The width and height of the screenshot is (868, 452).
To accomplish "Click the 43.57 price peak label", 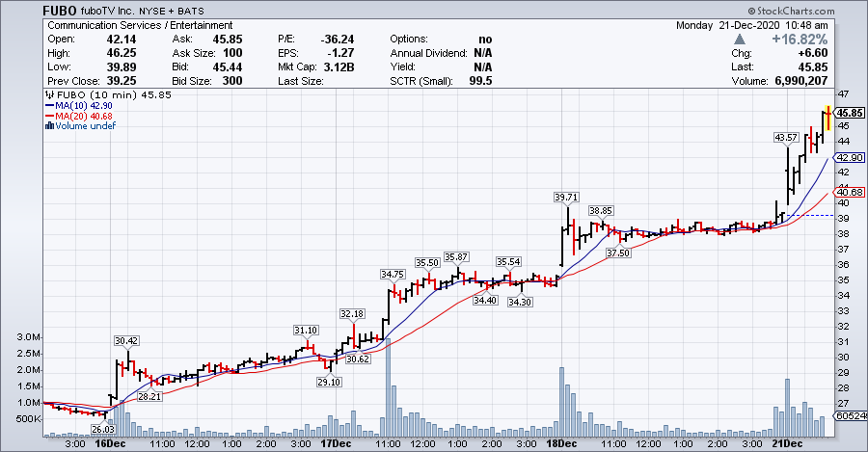I will [x=787, y=137].
